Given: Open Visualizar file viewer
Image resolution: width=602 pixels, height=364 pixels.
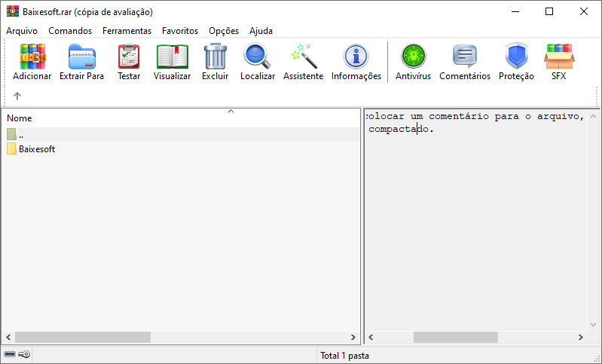Looking at the screenshot, I should (x=172, y=62).
